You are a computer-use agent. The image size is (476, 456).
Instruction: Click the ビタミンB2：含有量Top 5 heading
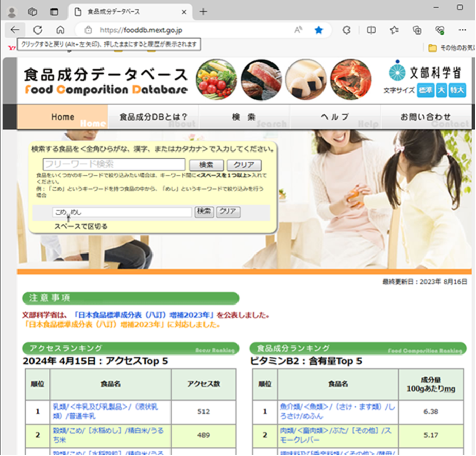point(306,361)
